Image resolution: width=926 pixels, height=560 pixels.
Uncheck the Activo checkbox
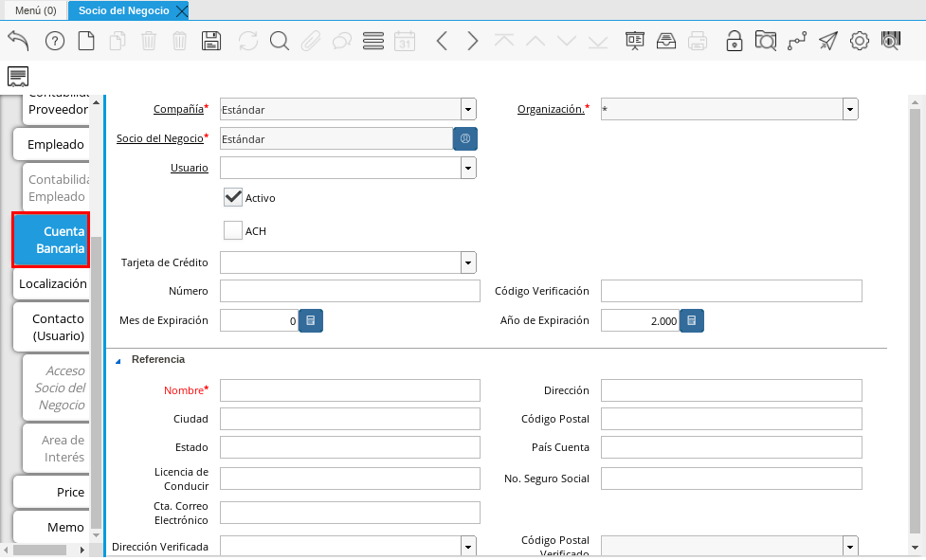233,197
